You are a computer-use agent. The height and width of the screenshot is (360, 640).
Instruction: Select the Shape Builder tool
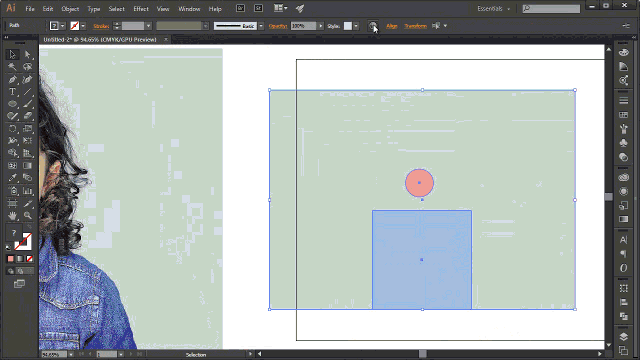12,153
